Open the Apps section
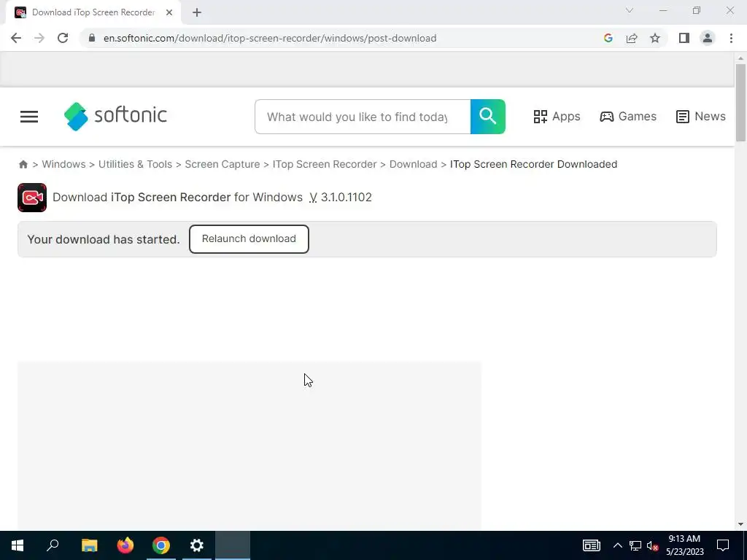 [x=557, y=117]
